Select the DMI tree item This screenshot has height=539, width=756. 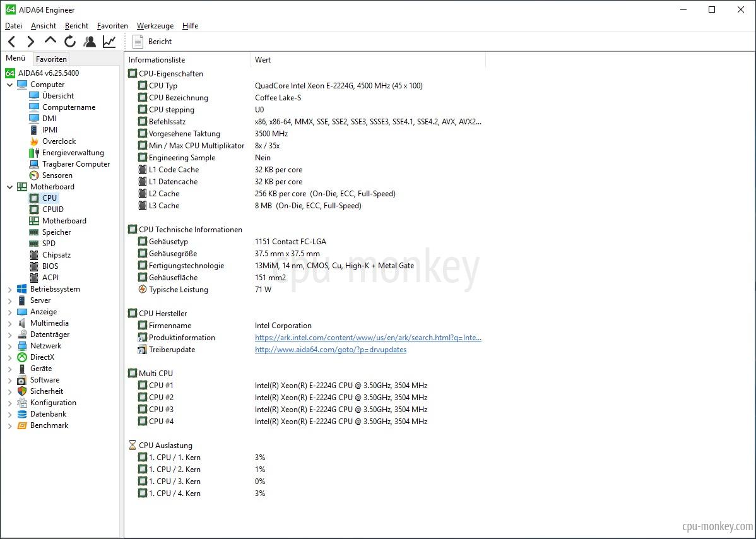49,118
